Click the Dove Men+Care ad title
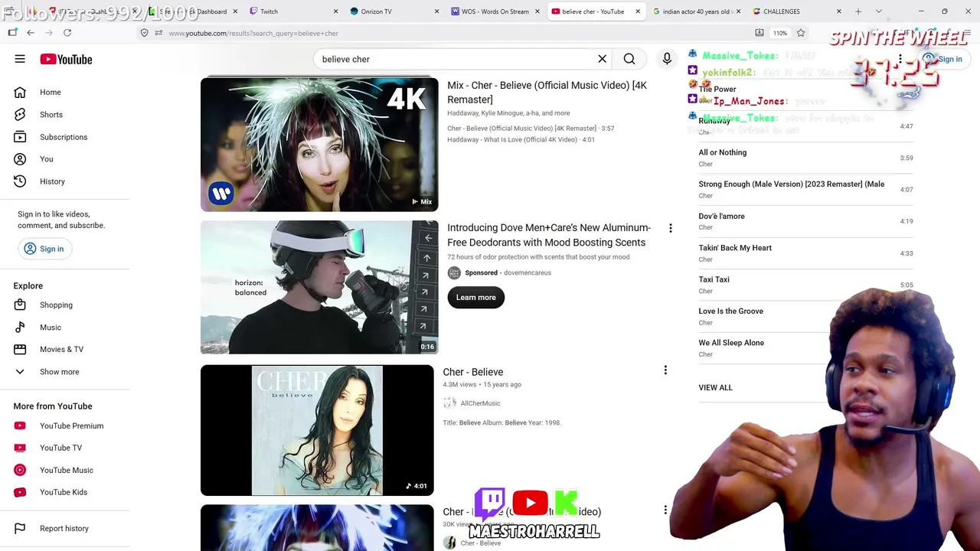The width and height of the screenshot is (980, 551). pyautogui.click(x=549, y=235)
